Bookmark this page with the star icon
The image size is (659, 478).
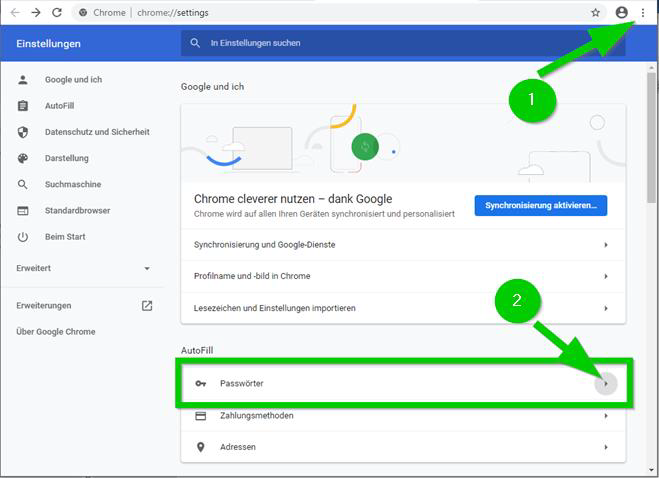click(x=595, y=13)
